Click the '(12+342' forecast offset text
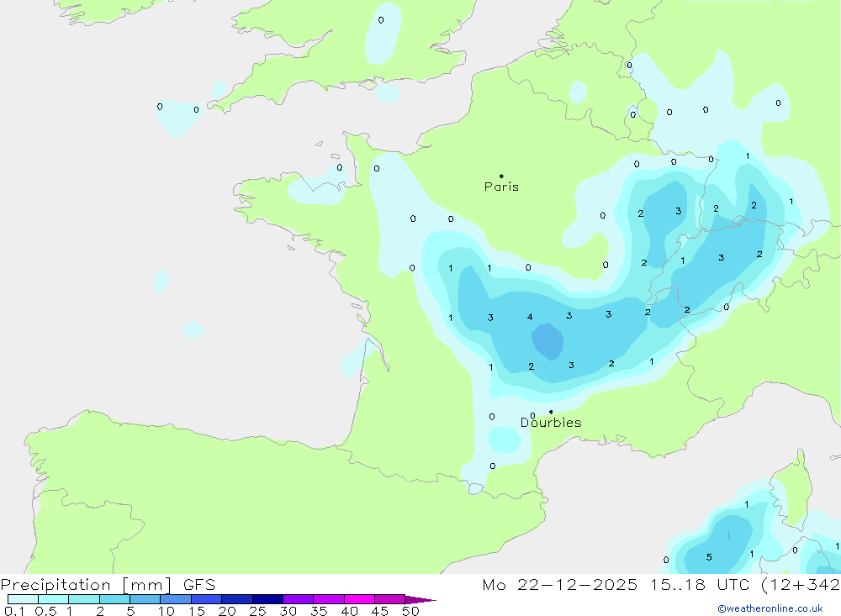Viewport: 841px width, 616px height. (x=801, y=584)
